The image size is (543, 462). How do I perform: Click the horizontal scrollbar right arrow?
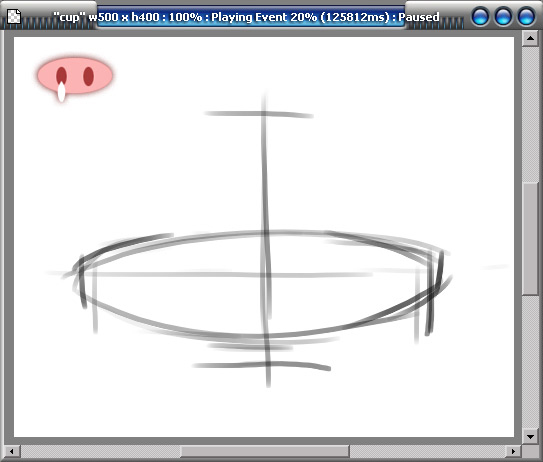coord(513,451)
